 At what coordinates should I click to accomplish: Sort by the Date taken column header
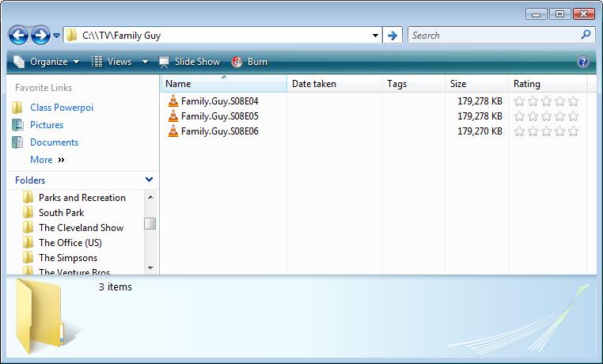(x=334, y=84)
